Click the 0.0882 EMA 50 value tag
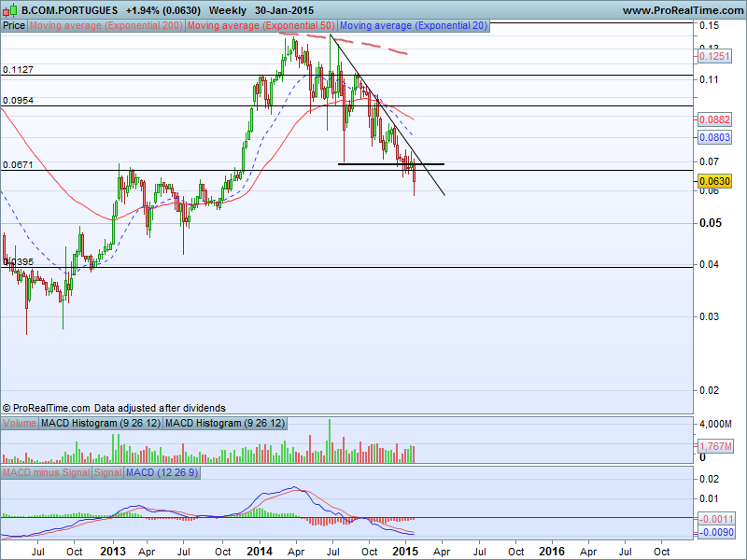Image resolution: width=747 pixels, height=560 pixels. 714,119
